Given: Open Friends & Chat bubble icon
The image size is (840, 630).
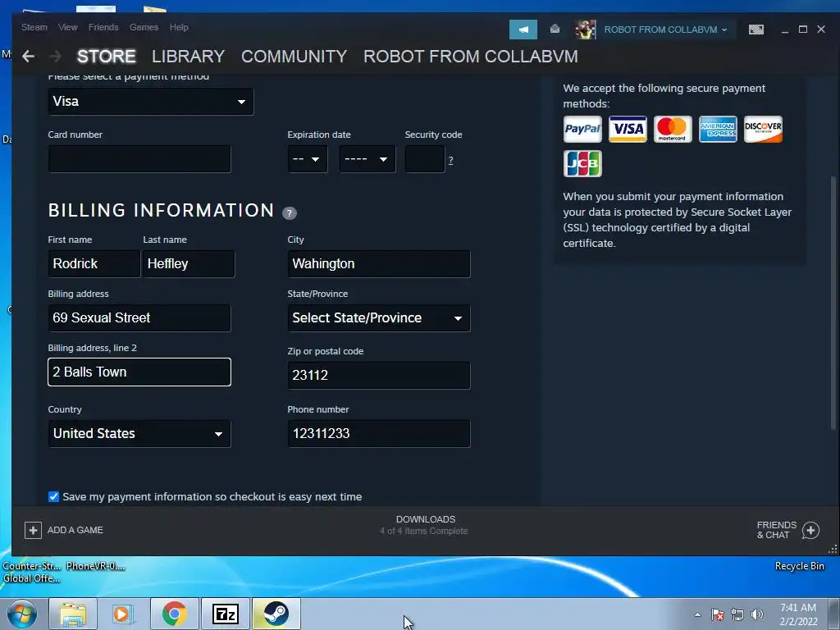Looking at the screenshot, I should (x=810, y=531).
